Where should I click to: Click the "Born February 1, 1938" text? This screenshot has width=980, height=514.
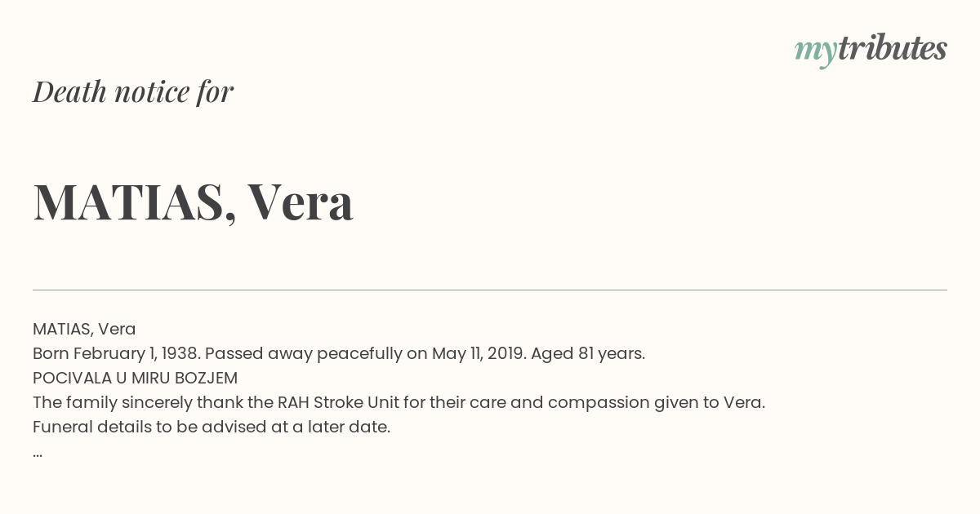[116, 353]
